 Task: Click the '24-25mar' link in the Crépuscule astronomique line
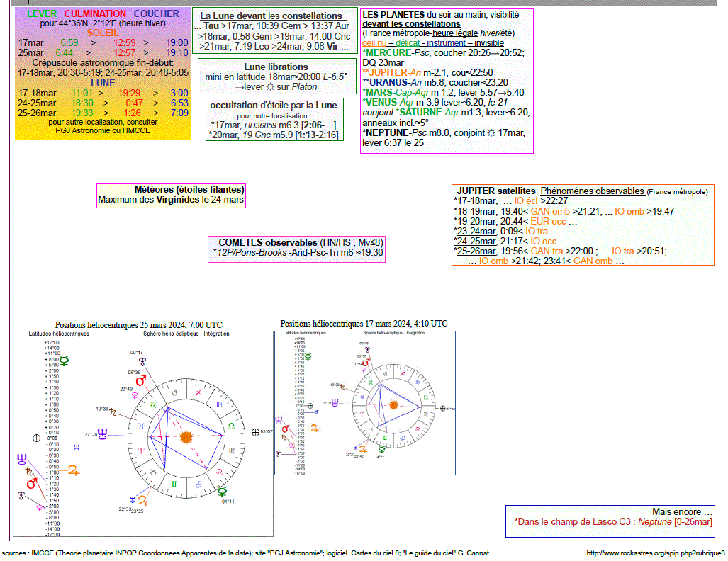[123, 73]
